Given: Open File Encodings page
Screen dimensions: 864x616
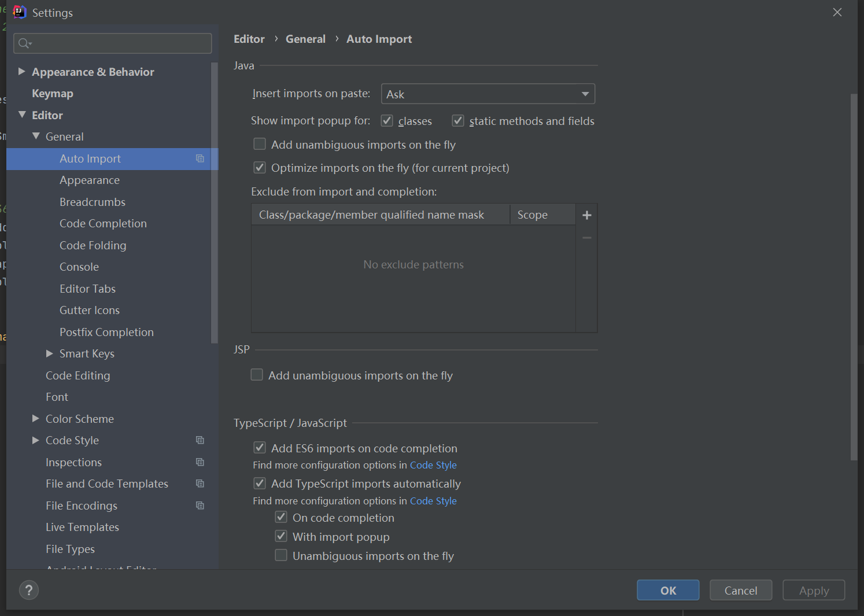Looking at the screenshot, I should click(82, 506).
